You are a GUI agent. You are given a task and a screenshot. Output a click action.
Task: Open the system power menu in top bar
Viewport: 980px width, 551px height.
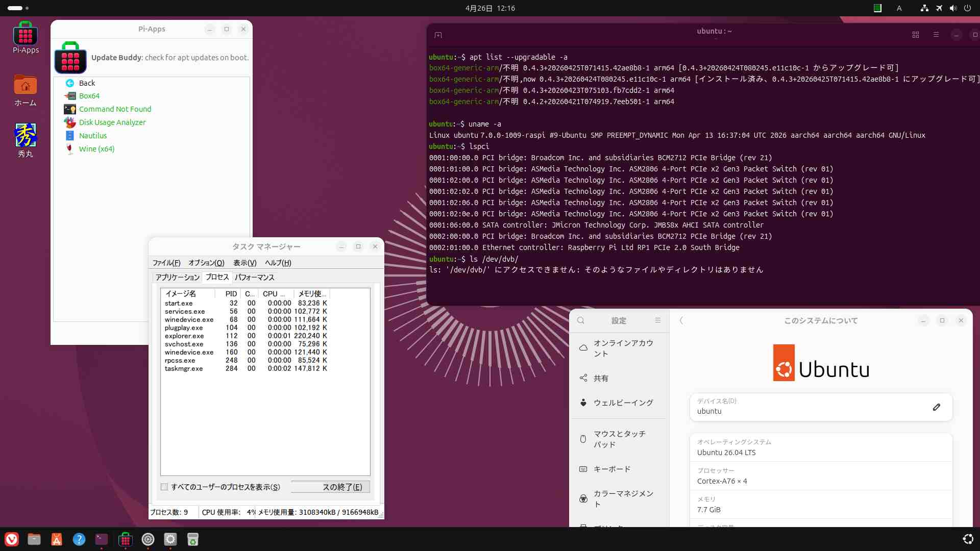pyautogui.click(x=967, y=8)
